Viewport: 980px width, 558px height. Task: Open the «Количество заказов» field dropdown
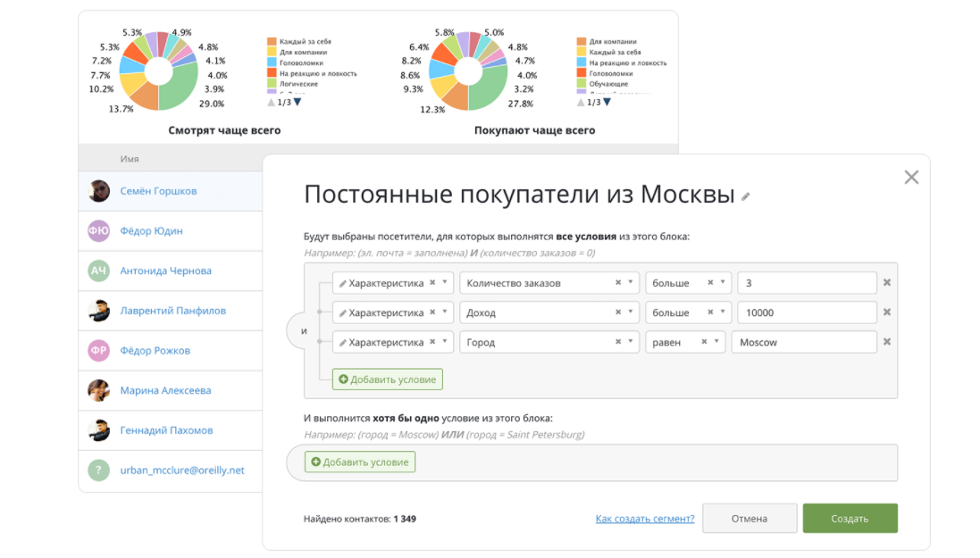tap(630, 282)
